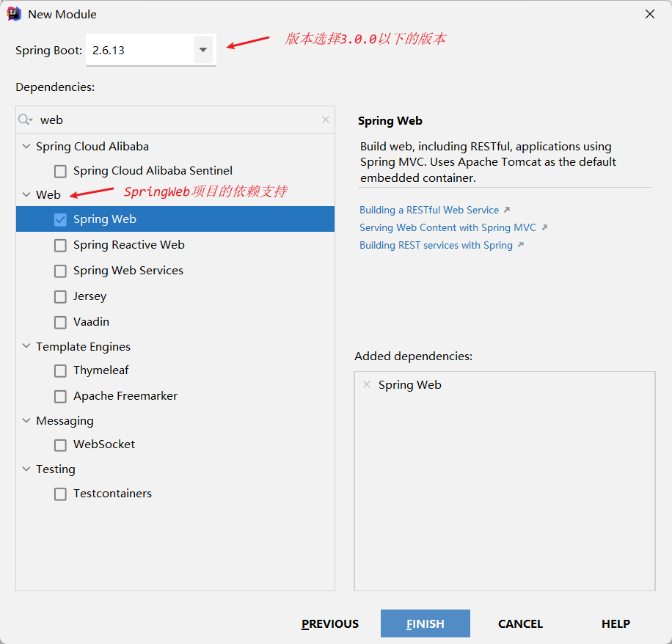Click the search magnifier icon in dependencies
This screenshot has height=644, width=672.
tap(25, 120)
